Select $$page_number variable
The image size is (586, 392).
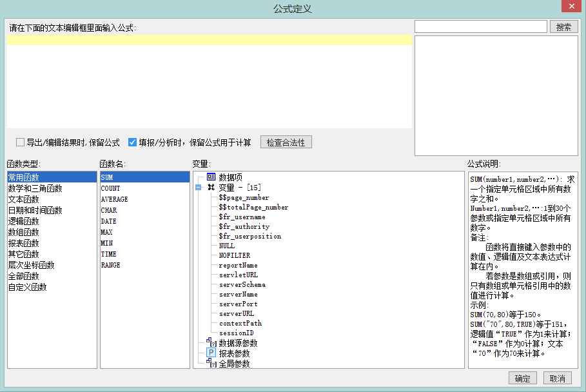pos(244,197)
